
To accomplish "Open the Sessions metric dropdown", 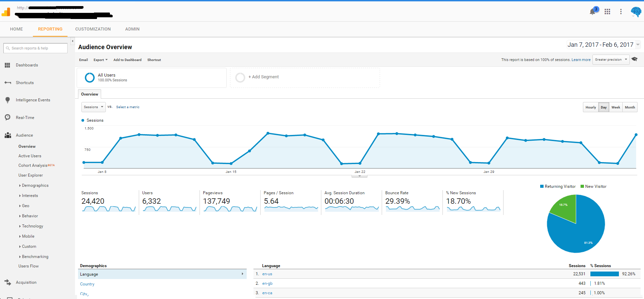I will 93,107.
